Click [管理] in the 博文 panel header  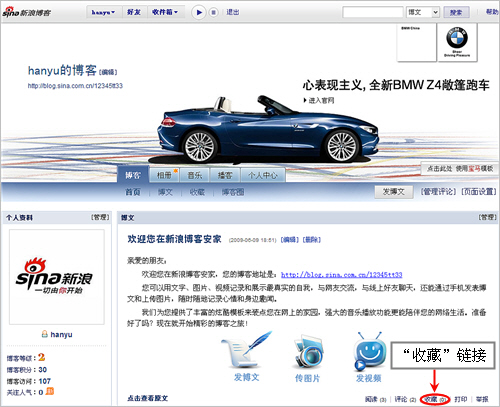(x=487, y=217)
